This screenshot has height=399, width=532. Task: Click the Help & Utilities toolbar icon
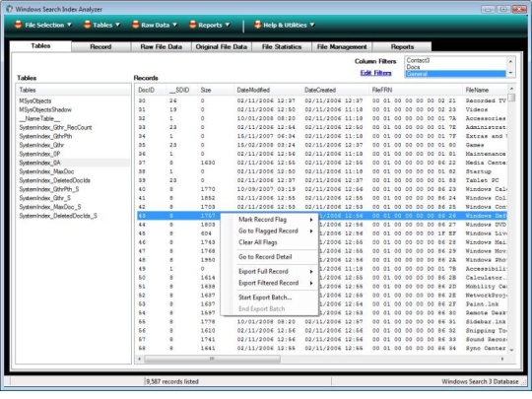click(x=257, y=25)
